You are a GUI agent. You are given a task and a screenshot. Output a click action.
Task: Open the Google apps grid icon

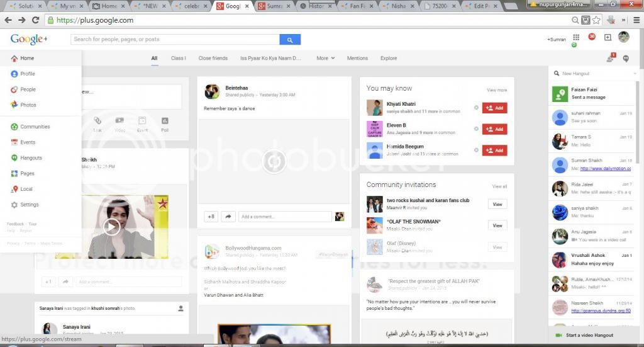pyautogui.click(x=575, y=38)
